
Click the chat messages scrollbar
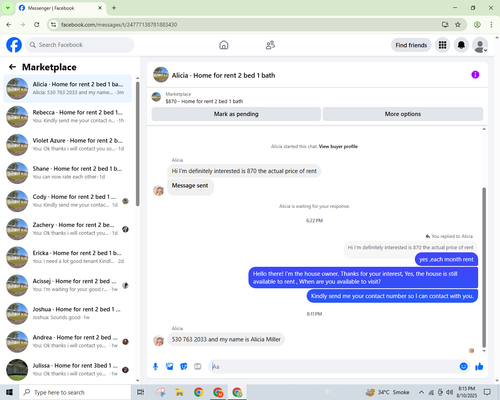pyautogui.click(x=484, y=267)
